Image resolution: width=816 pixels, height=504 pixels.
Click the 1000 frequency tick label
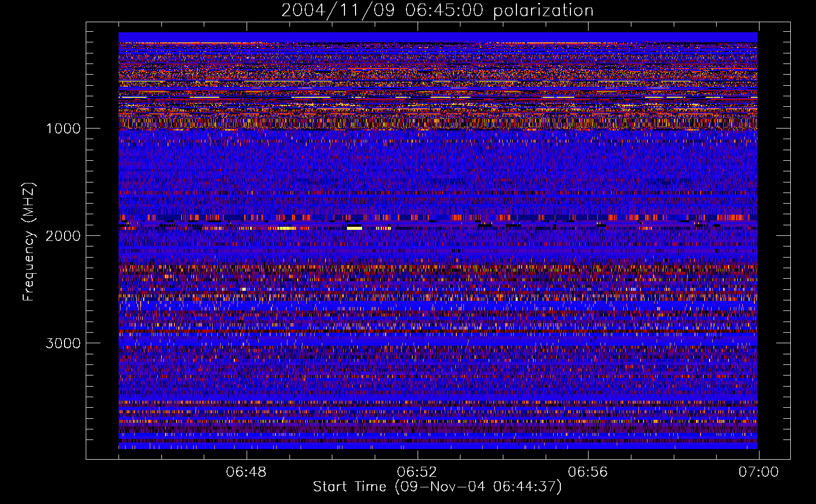pyautogui.click(x=64, y=129)
